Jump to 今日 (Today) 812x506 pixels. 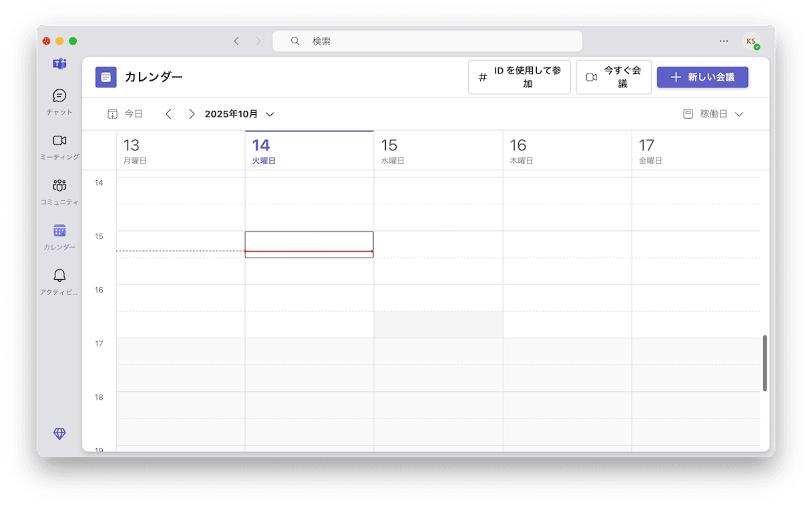[x=126, y=114]
